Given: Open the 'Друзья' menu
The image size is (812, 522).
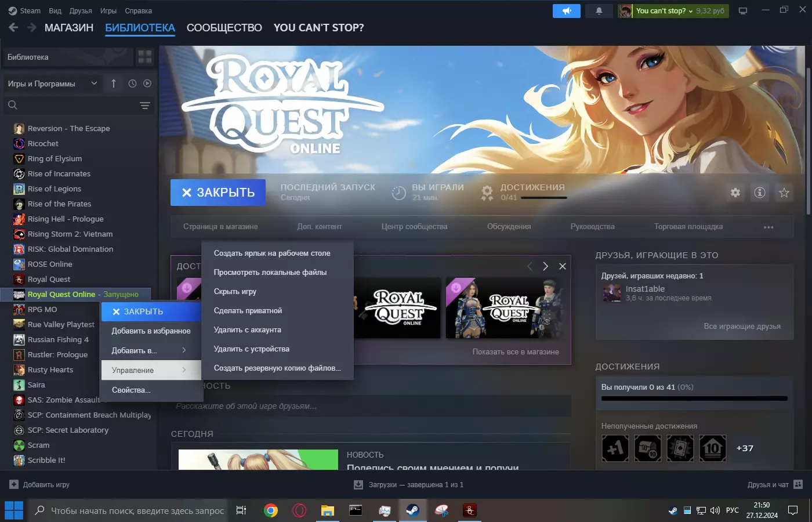Looking at the screenshot, I should point(81,11).
